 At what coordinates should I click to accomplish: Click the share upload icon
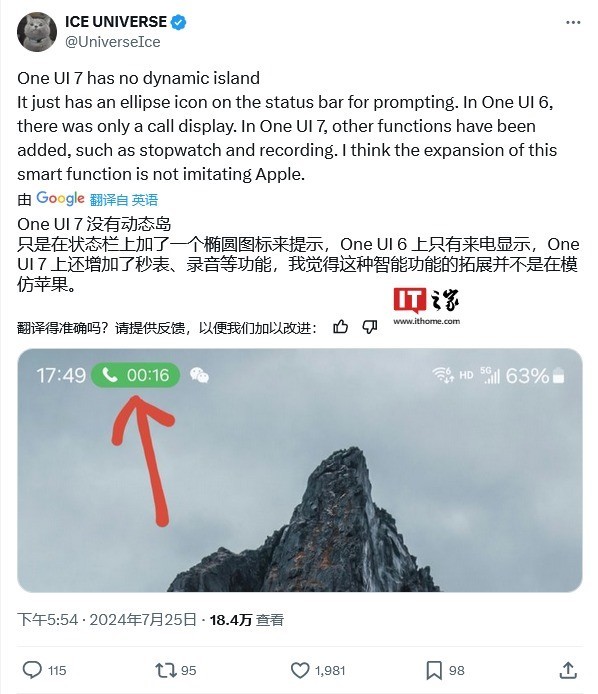pos(568,670)
